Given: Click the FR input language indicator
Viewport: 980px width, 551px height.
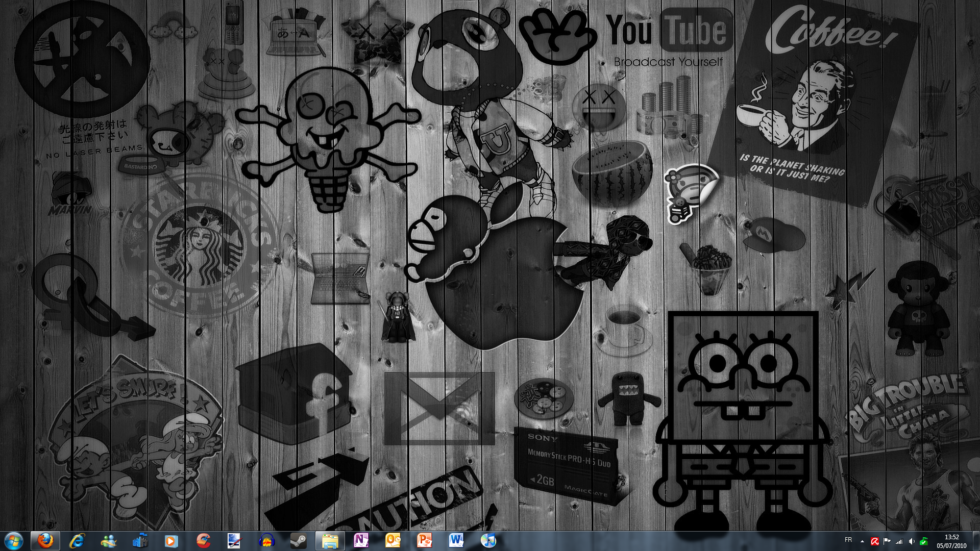Looking at the screenshot, I should click(x=848, y=540).
